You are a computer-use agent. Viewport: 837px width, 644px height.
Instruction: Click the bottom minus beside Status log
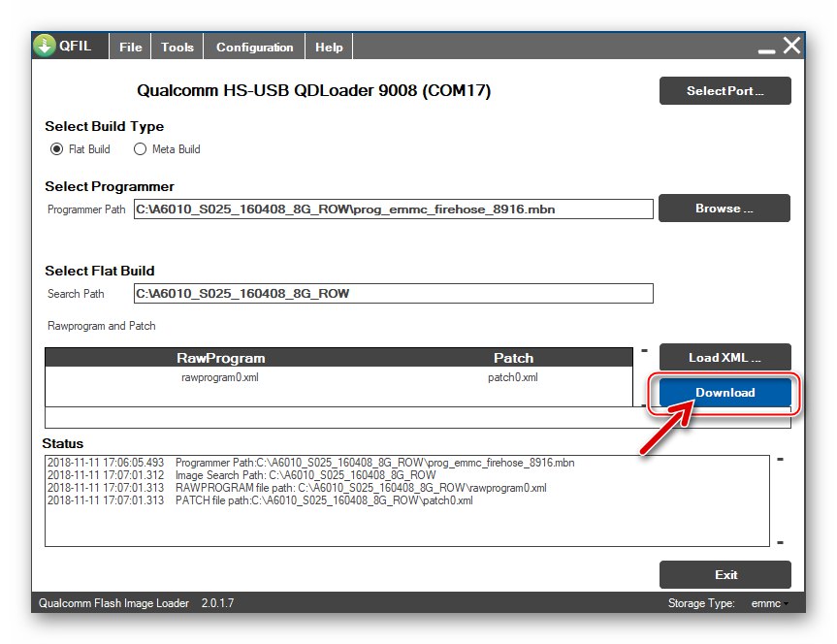780,542
